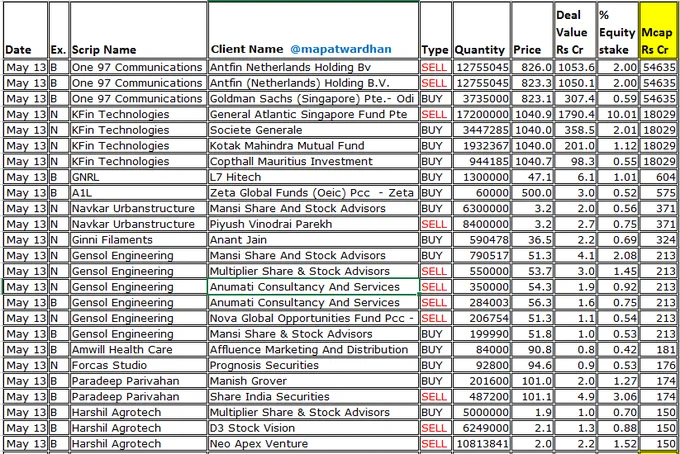Click the yellow 'Mcap Rs Cr' header
Screen dimensions: 680x454
tap(658, 30)
